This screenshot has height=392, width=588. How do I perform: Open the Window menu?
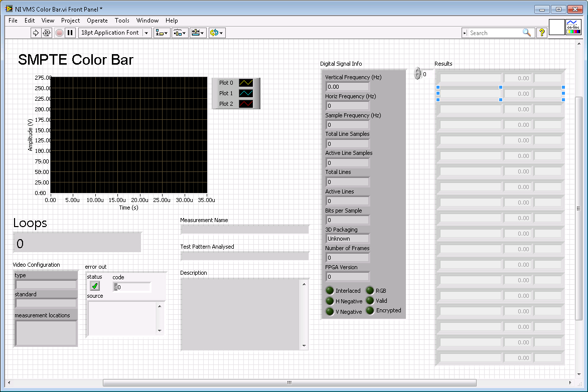tap(148, 21)
